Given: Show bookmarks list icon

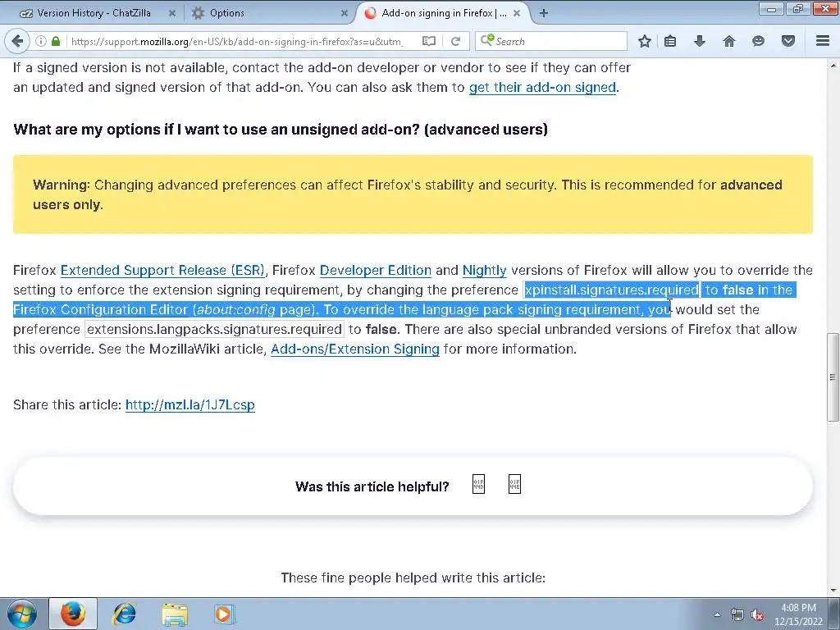Looking at the screenshot, I should pyautogui.click(x=670, y=41).
